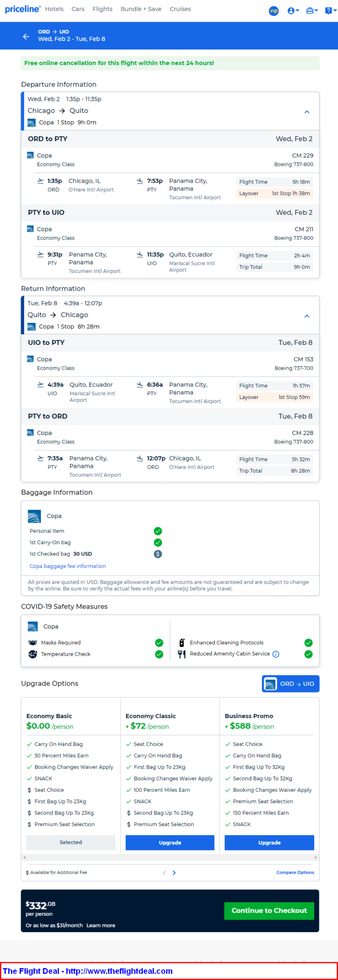Image resolution: width=338 pixels, height=980 pixels.
Task: Click the upgrade options horizontal scrollbar
Action: (170, 857)
